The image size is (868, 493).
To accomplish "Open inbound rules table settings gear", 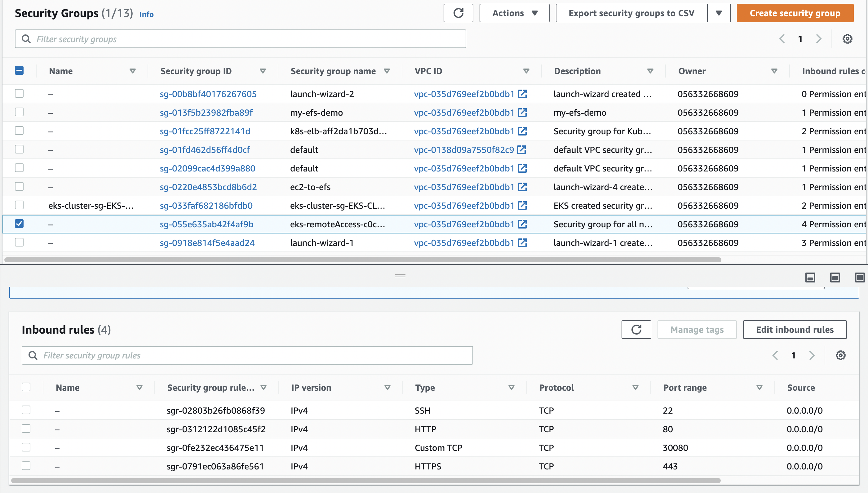I will pos(840,355).
